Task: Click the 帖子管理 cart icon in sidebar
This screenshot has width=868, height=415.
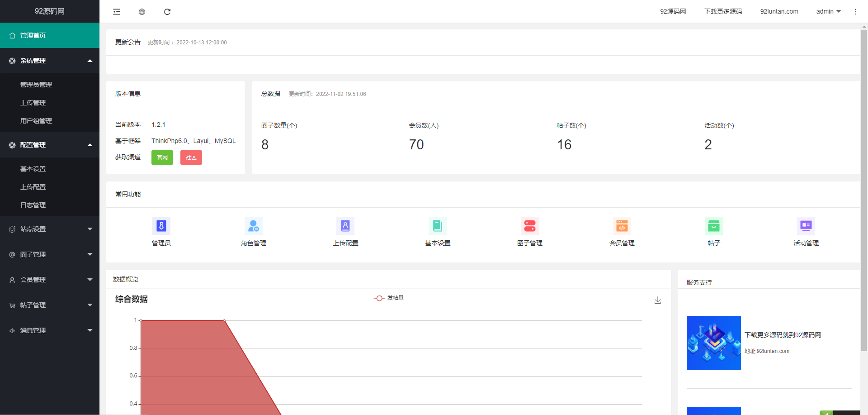Action: click(x=12, y=305)
